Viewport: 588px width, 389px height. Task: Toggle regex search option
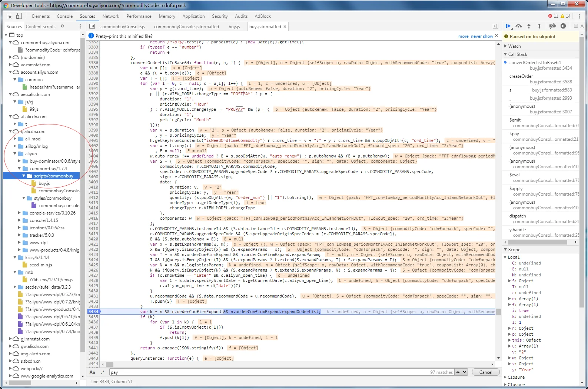[x=103, y=372]
